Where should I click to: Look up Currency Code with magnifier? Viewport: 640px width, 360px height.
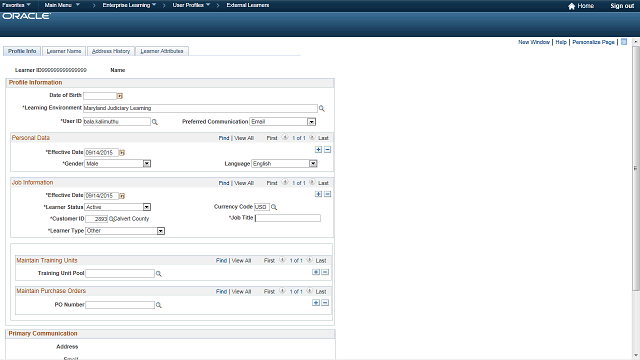(274, 207)
